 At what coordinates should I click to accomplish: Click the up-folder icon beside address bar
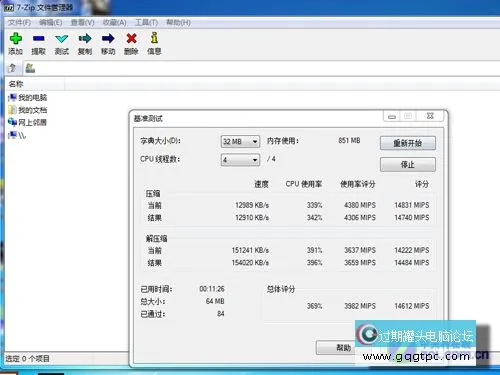coord(12,68)
